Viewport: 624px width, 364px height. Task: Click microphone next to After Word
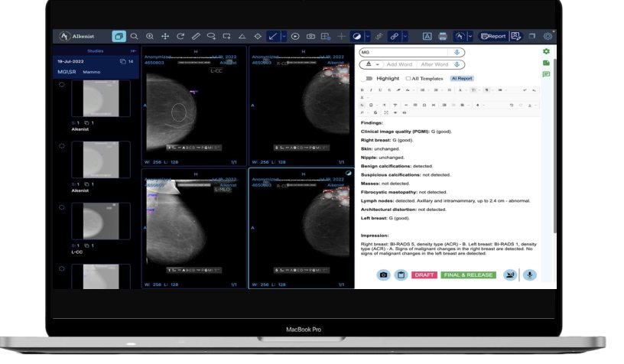(x=457, y=64)
